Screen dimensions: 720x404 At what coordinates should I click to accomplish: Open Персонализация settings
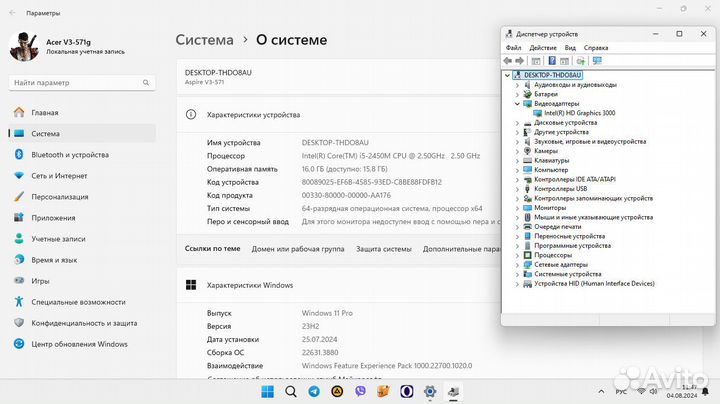82,197
